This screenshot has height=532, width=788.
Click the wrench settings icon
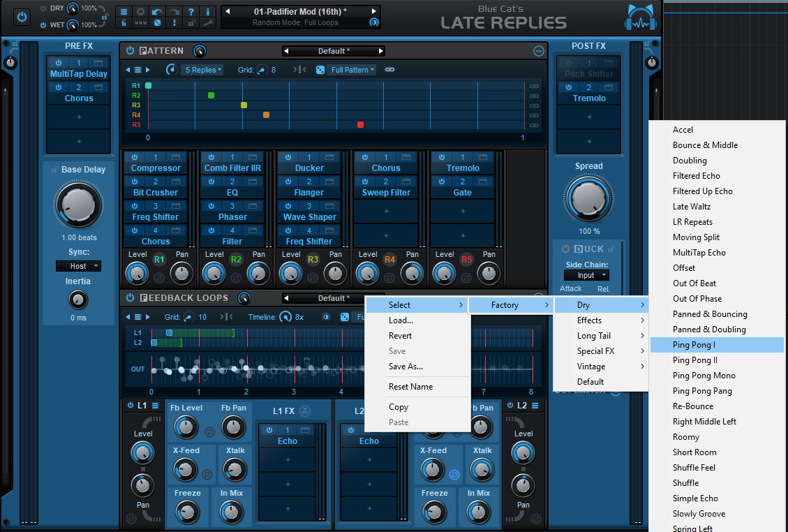(x=207, y=23)
